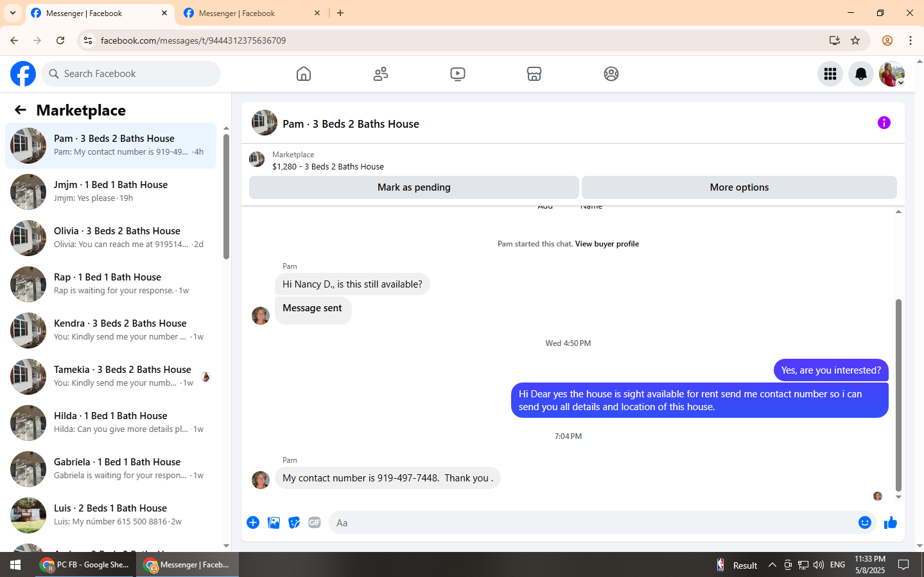Open the Friends icon in top navigation
Screen dimensions: 924x577
coord(381,74)
